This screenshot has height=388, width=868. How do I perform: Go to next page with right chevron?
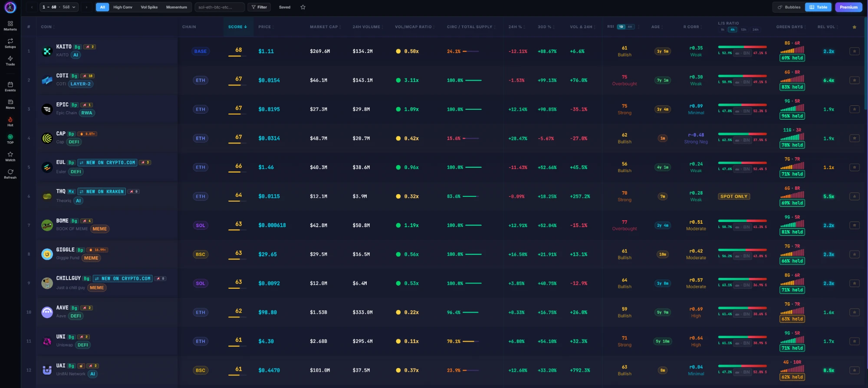[86, 7]
